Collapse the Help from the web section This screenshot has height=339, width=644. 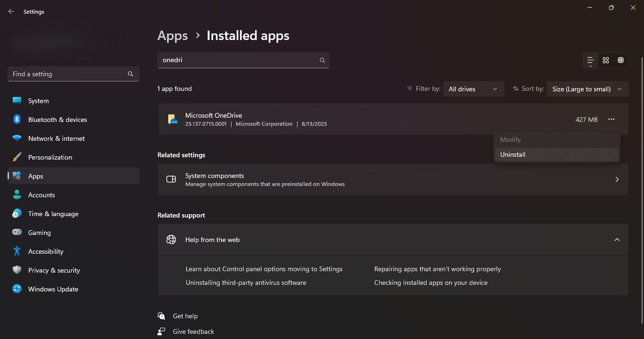[x=617, y=240]
